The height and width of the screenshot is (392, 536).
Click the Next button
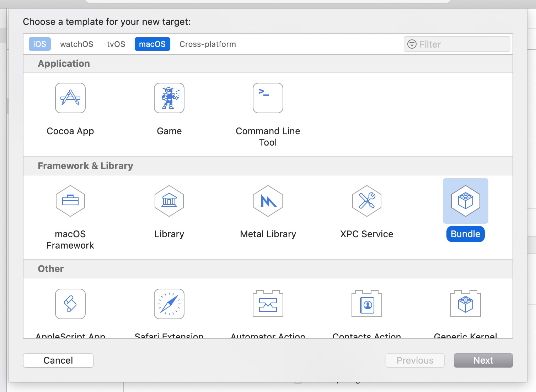(483, 360)
